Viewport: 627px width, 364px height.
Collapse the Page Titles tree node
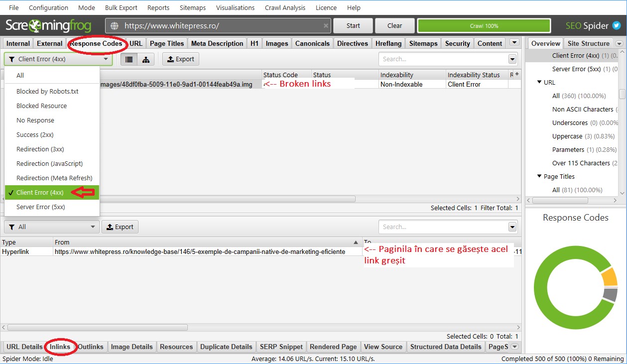[539, 176]
